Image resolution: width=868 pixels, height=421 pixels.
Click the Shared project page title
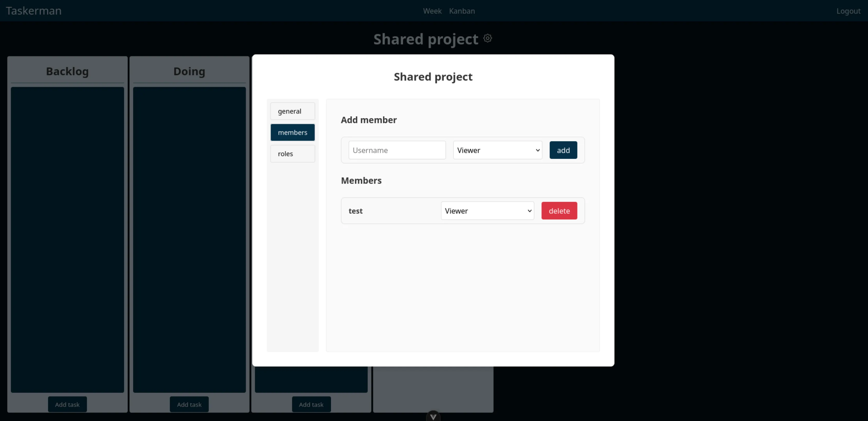[425, 39]
